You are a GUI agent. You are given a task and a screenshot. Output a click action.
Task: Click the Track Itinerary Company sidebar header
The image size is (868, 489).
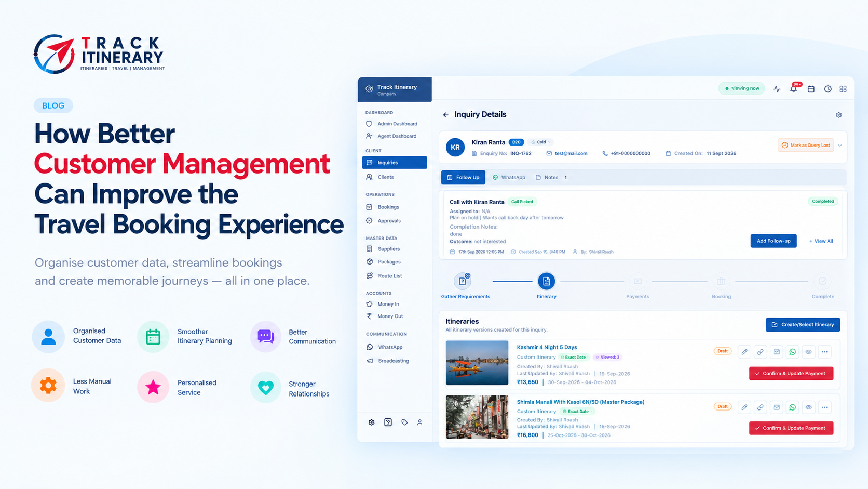point(395,89)
